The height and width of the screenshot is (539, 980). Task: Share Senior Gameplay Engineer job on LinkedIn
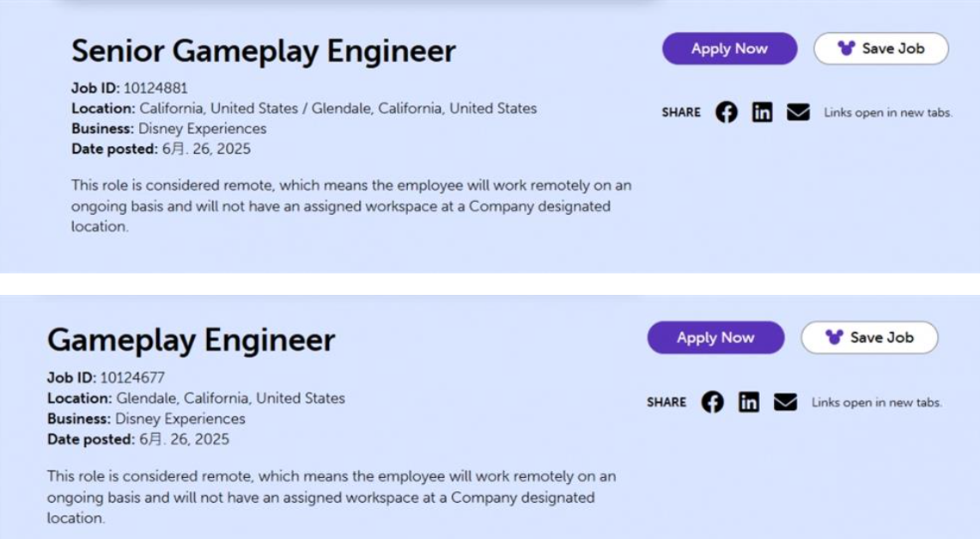(x=762, y=113)
